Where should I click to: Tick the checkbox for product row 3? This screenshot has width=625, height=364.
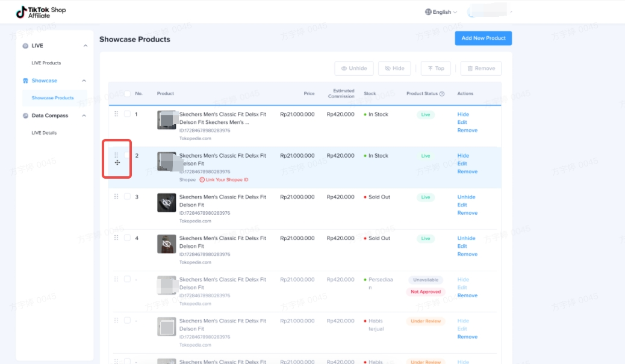(127, 197)
